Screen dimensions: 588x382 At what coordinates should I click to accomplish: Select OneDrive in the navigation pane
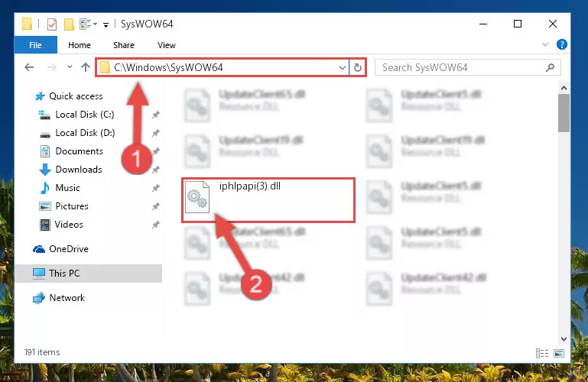[69, 249]
